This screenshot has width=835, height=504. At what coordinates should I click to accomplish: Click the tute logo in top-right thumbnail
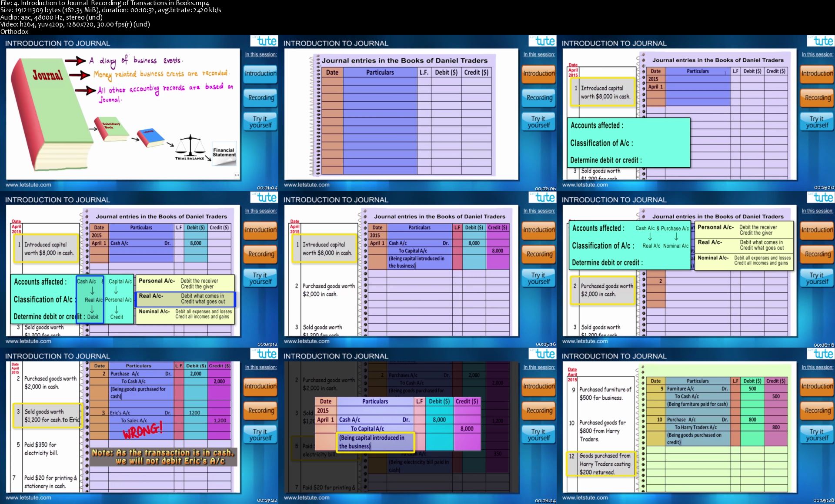coord(821,41)
